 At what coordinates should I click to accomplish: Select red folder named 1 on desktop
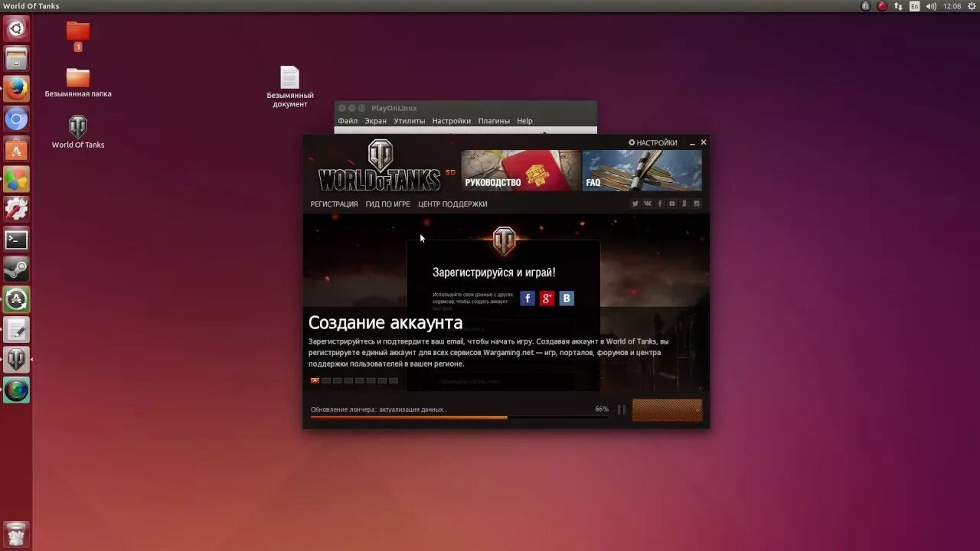pyautogui.click(x=78, y=37)
